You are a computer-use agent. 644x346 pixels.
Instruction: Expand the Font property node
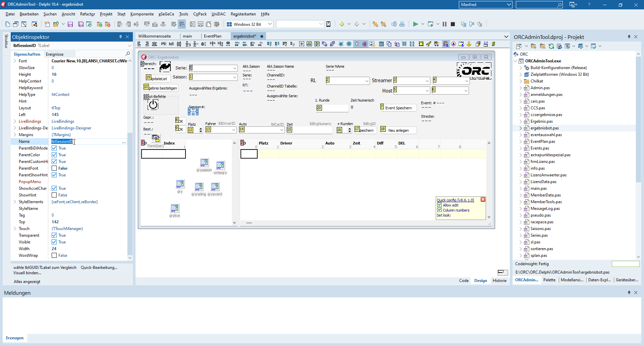(x=15, y=61)
